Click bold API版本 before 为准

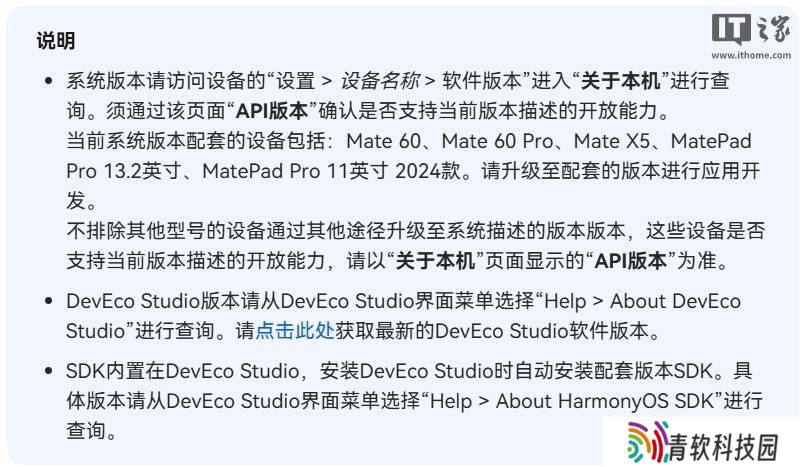click(630, 261)
